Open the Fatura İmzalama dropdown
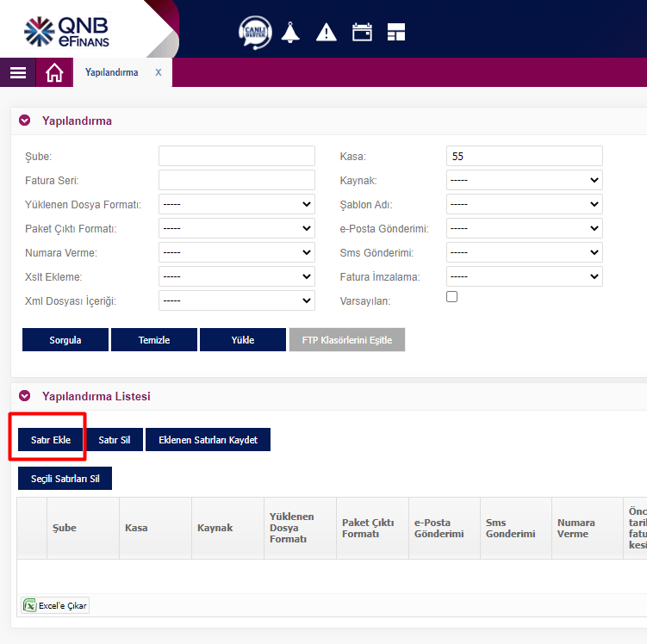Screen dimensions: 647x644 524,276
